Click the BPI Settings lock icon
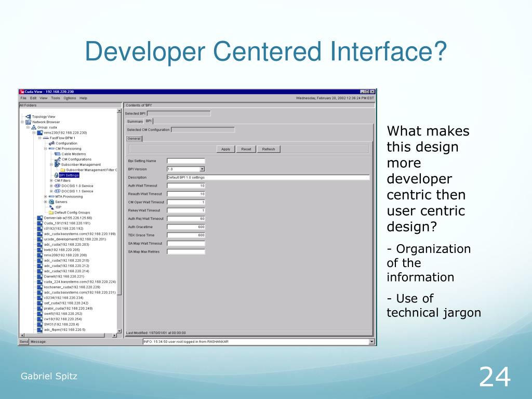 click(x=56, y=175)
